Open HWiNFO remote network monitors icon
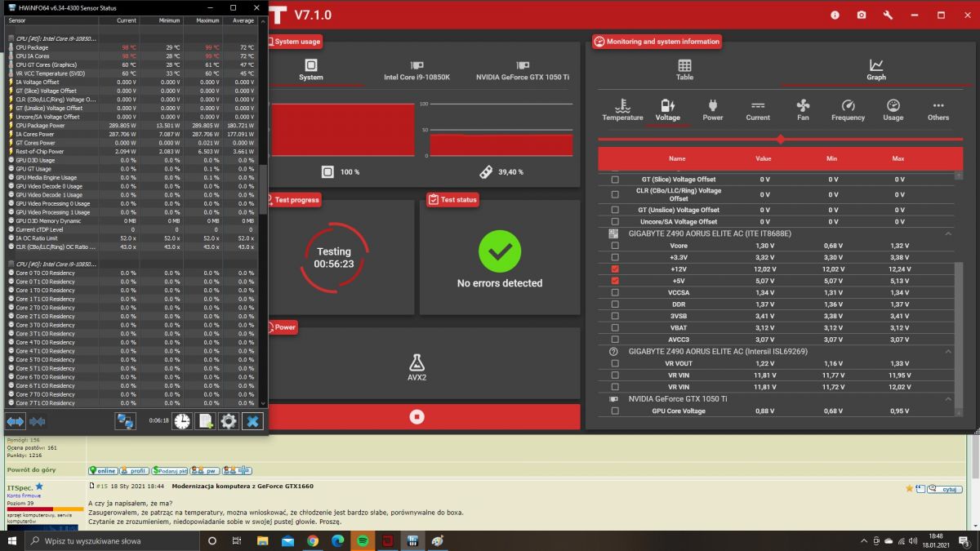 pos(125,421)
